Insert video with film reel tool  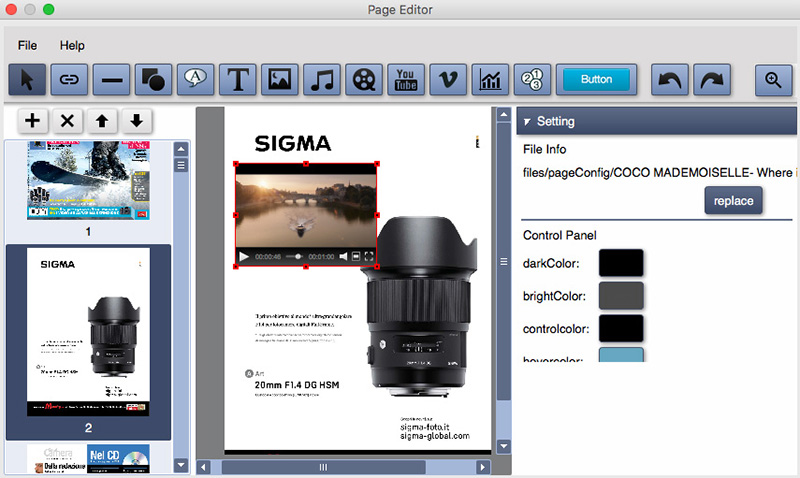pos(364,80)
